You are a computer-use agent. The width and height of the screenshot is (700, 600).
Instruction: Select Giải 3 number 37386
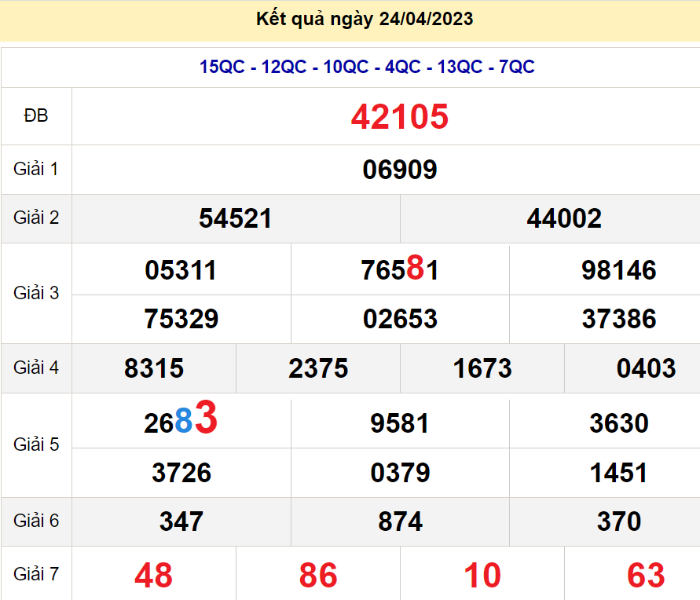pyautogui.click(x=618, y=319)
